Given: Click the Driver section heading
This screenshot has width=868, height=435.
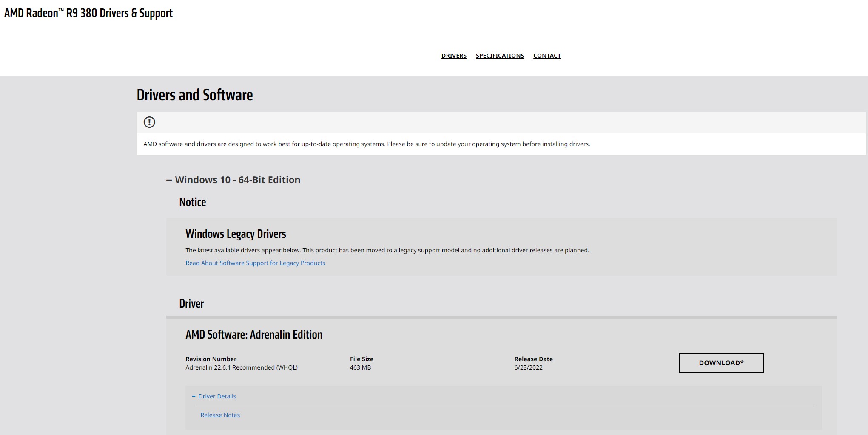Looking at the screenshot, I should pyautogui.click(x=191, y=304).
